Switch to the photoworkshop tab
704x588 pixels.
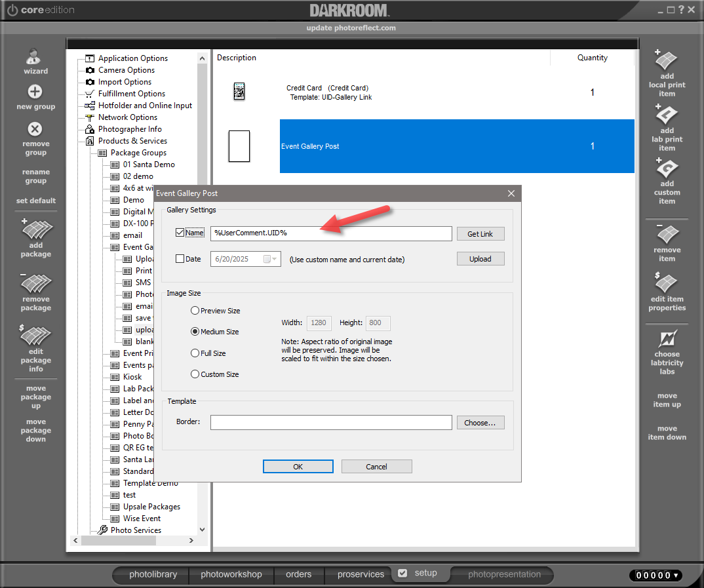pos(231,574)
